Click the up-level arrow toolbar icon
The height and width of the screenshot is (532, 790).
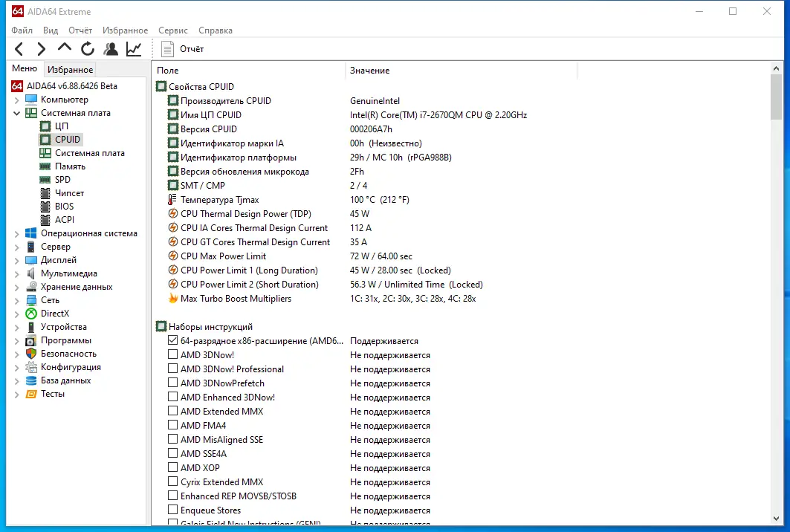65,48
